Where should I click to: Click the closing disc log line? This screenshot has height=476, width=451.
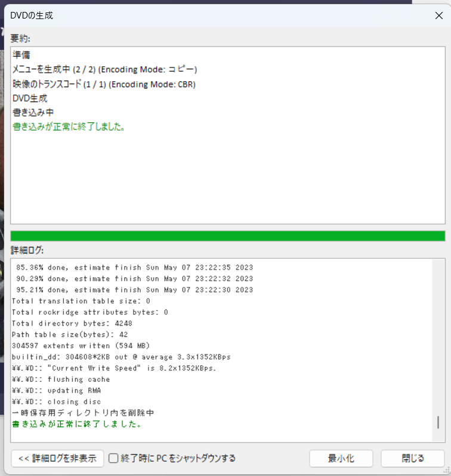57,401
